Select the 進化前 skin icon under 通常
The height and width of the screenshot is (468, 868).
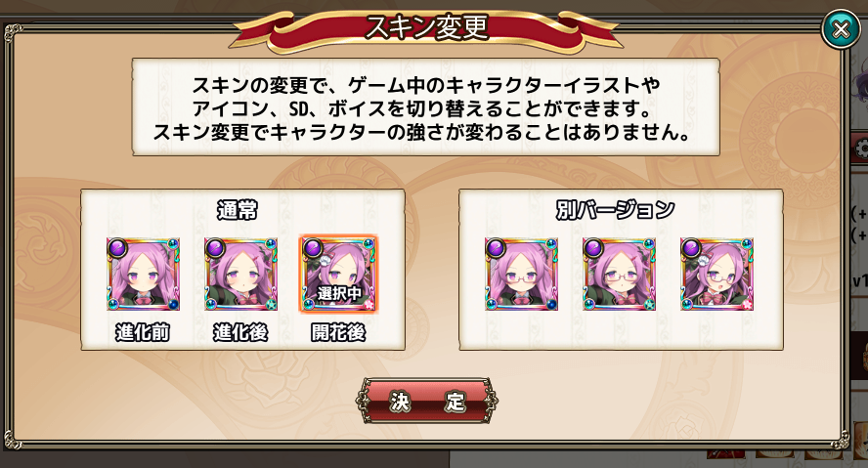143,274
